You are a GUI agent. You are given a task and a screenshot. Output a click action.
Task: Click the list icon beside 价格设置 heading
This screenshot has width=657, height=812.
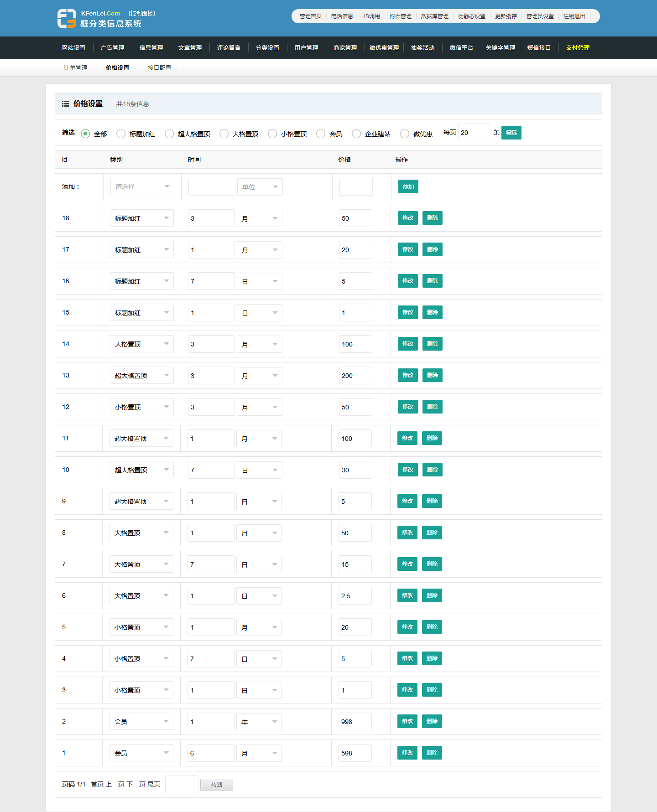[x=65, y=104]
